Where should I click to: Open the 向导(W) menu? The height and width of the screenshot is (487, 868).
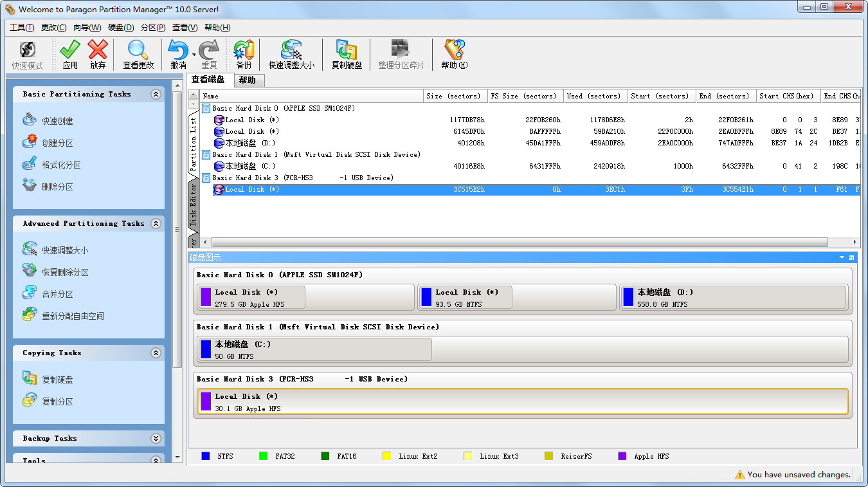(x=87, y=28)
